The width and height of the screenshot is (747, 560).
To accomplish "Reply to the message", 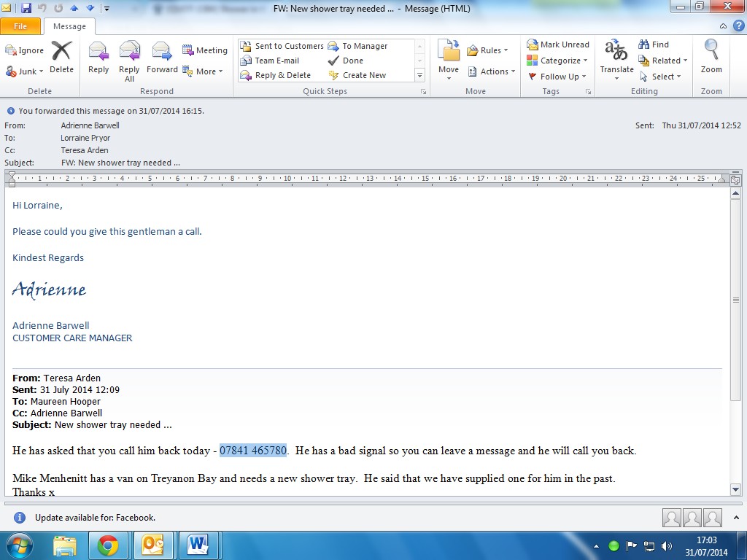I will pyautogui.click(x=98, y=57).
